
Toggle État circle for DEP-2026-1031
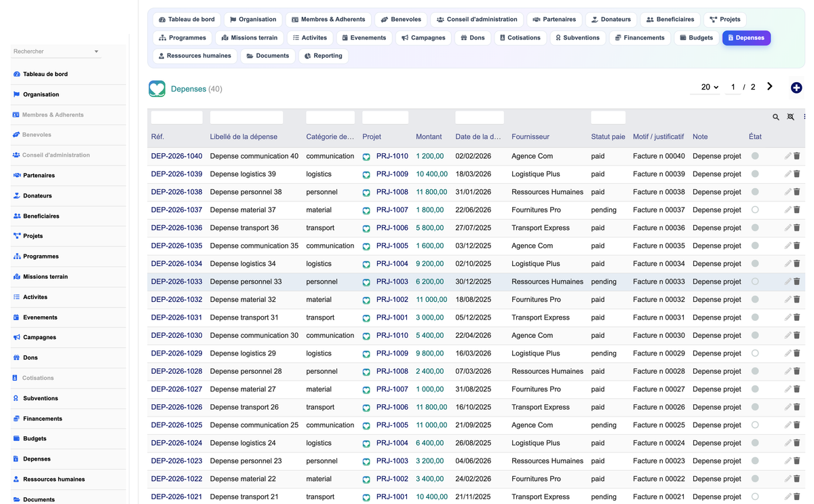[755, 317]
